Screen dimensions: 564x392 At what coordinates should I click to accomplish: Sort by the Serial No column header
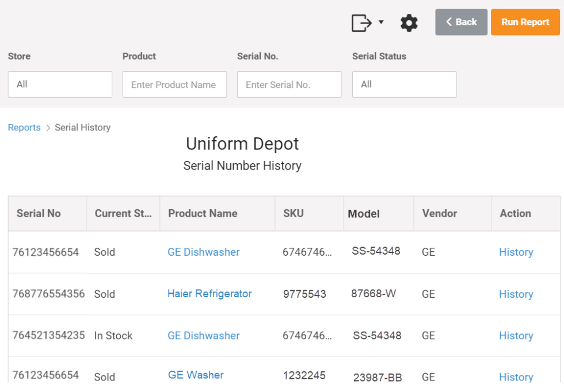pos(38,213)
